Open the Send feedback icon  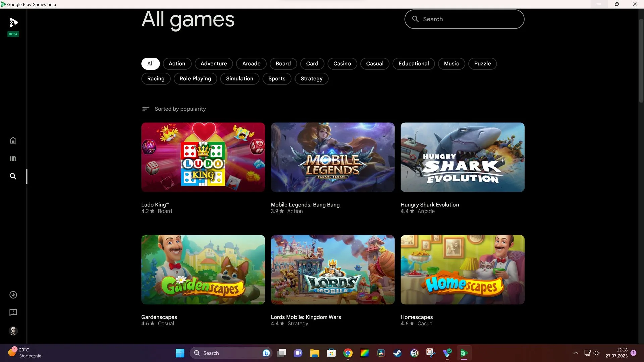point(13,313)
